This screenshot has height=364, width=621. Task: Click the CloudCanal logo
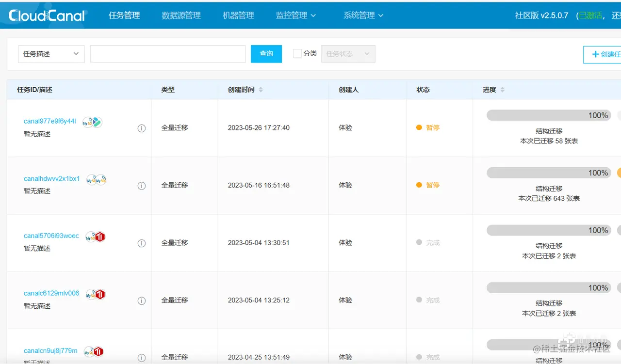click(47, 16)
